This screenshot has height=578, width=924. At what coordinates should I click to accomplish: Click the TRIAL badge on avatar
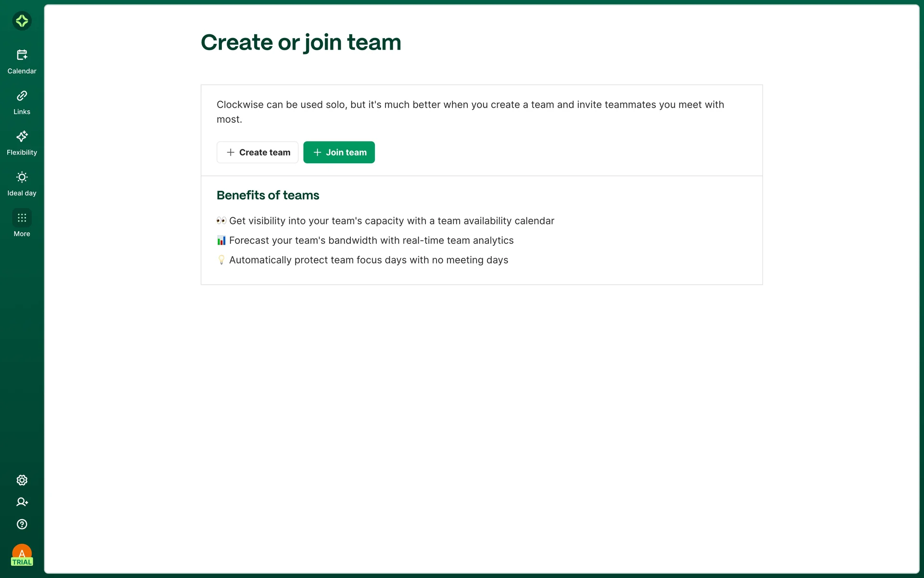point(22,562)
